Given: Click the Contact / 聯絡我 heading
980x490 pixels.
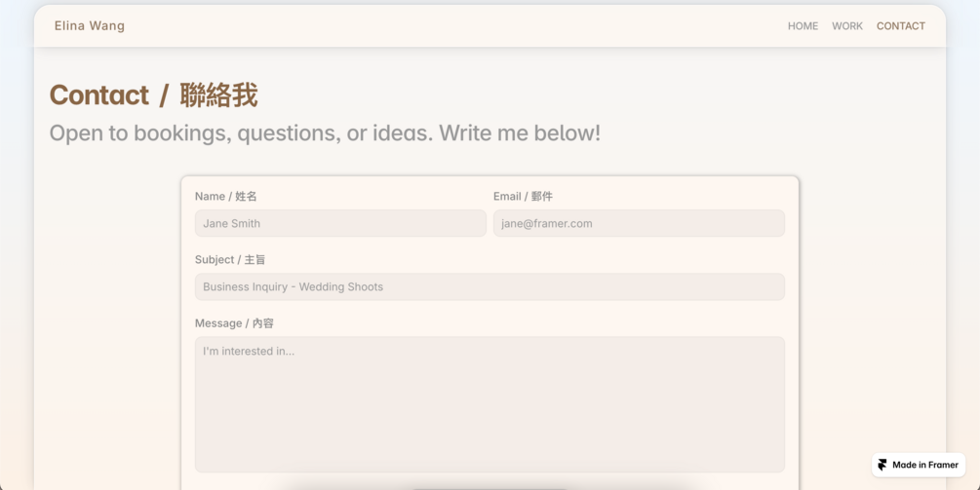Looking at the screenshot, I should [153, 95].
